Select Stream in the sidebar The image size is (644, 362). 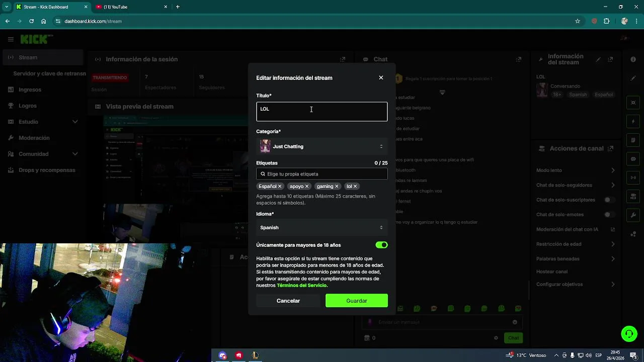pyautogui.click(x=43, y=57)
